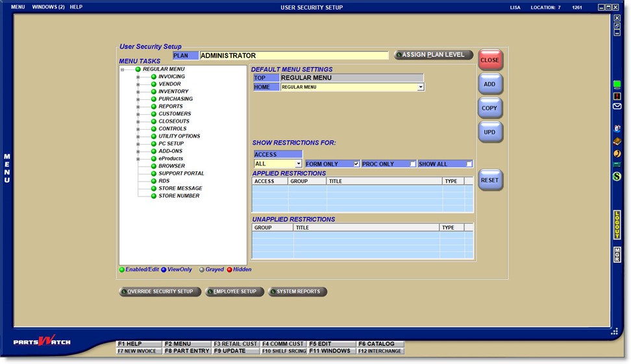Viewport: 631px width, 364px height.
Task: Click the green circle S icon
Action: 617,176
